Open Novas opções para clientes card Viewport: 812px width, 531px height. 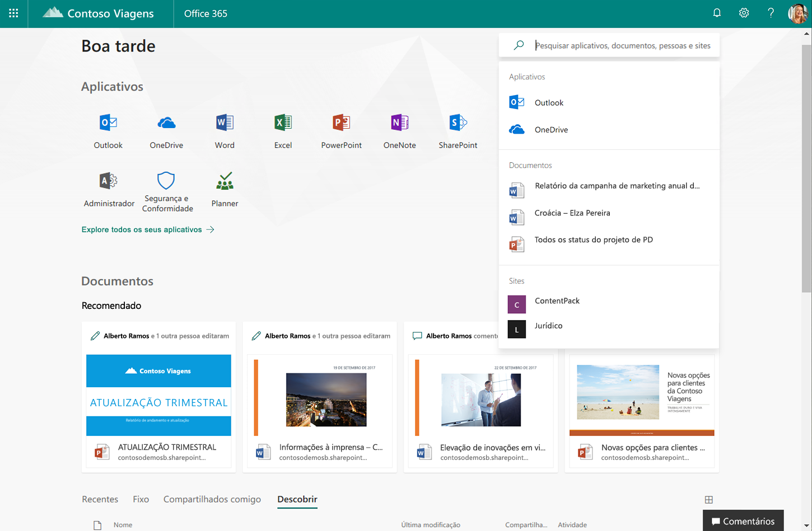coord(642,411)
